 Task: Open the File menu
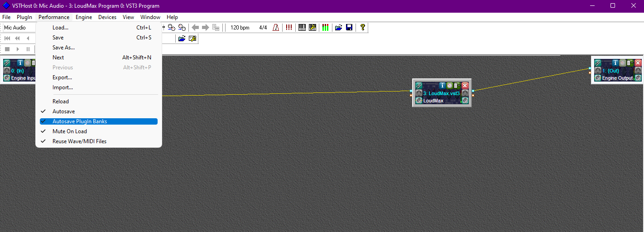[6, 17]
